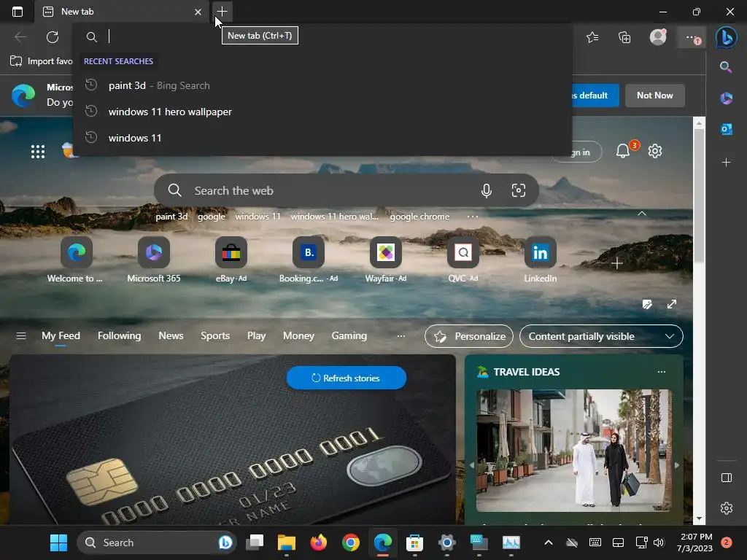The height and width of the screenshot is (560, 747).
Task: Open File Explorer from taskbar
Action: (x=286, y=542)
